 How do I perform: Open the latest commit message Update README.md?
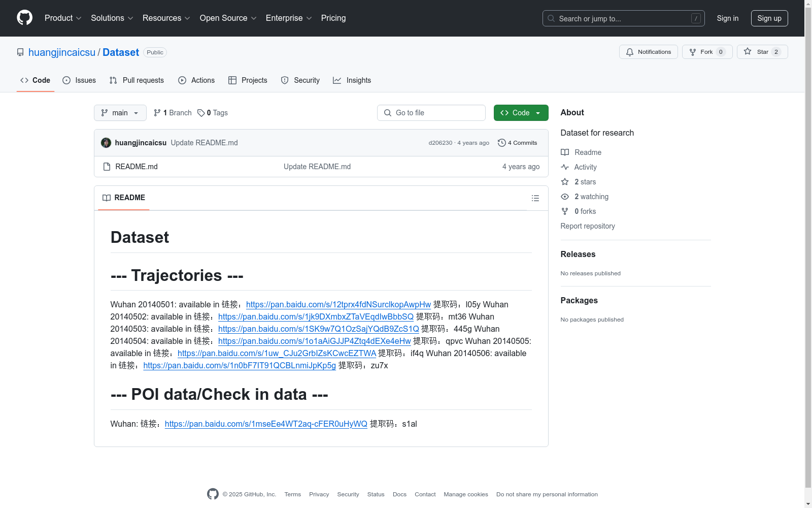click(x=205, y=143)
